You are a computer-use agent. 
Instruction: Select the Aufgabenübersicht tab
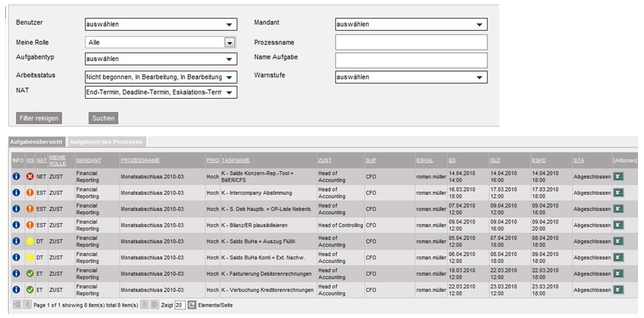(37, 142)
